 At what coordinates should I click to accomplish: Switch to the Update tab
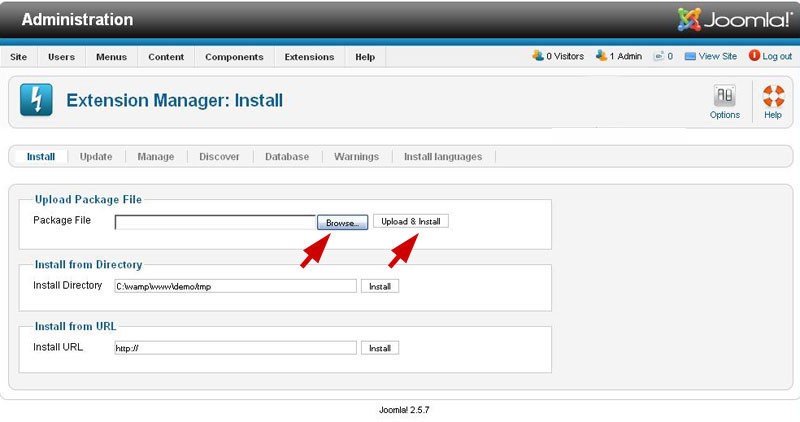(x=96, y=157)
